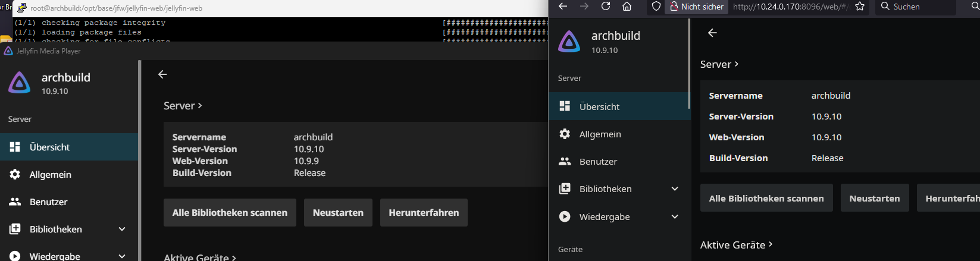
Task: Bookmark this page with the star icon
Action: [x=859, y=7]
